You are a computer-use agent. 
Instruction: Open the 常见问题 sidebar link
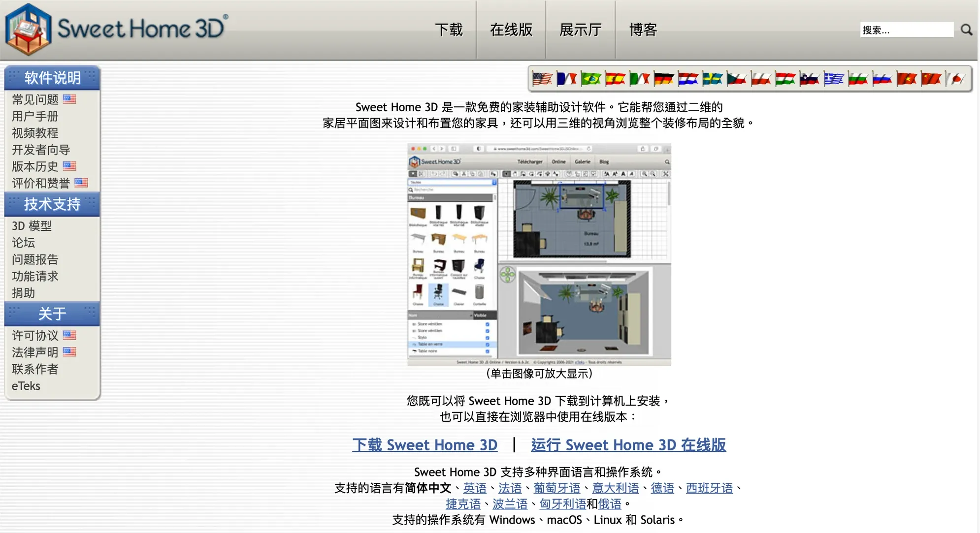point(35,99)
